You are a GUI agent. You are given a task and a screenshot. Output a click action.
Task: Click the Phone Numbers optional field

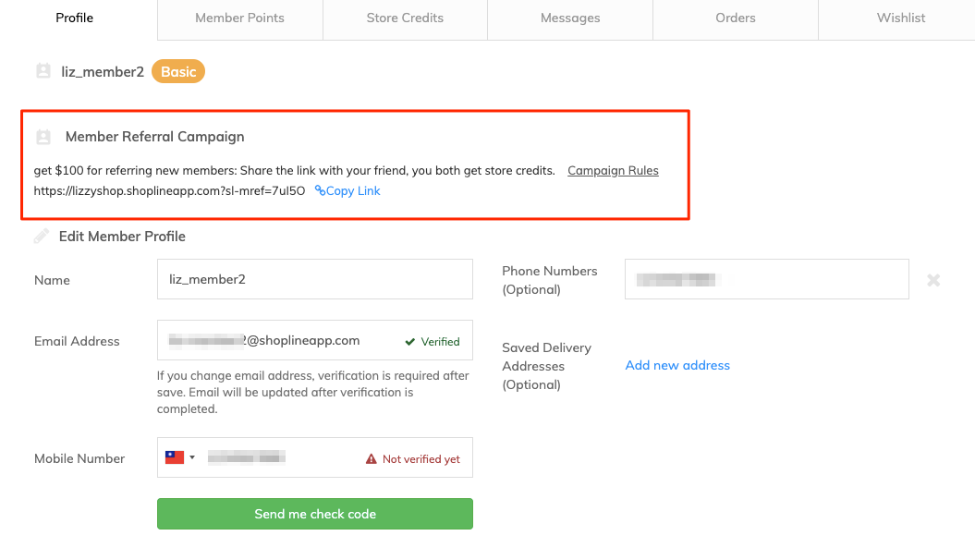click(x=766, y=279)
